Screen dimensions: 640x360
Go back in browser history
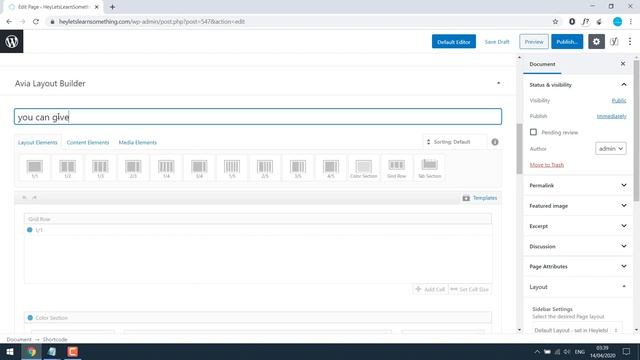click(9, 22)
